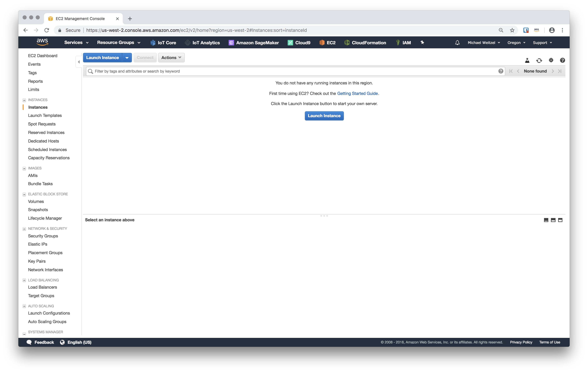Screen dimensions: 588x373
Task: Open IoT Analytics shortcut
Action: click(x=202, y=43)
